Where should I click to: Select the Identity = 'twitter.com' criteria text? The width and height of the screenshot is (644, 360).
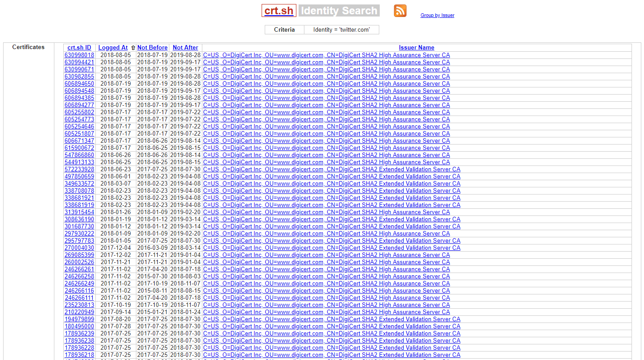[341, 30]
